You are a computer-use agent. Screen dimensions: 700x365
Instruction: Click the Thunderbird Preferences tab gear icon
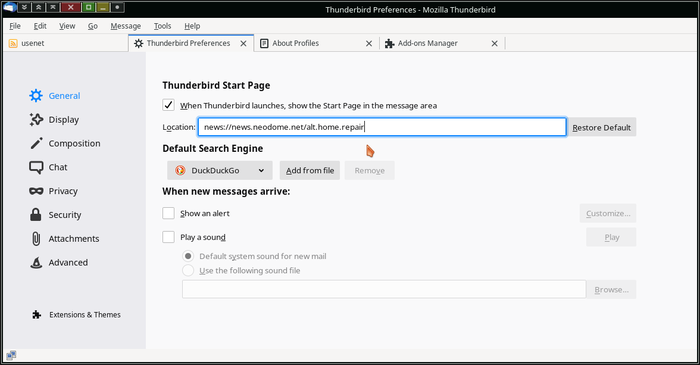click(139, 43)
